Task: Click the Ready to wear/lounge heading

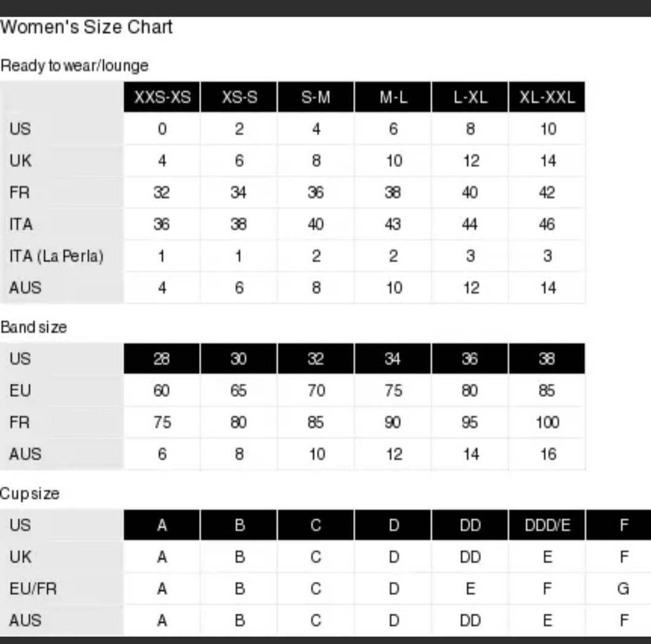Action: click(x=75, y=66)
